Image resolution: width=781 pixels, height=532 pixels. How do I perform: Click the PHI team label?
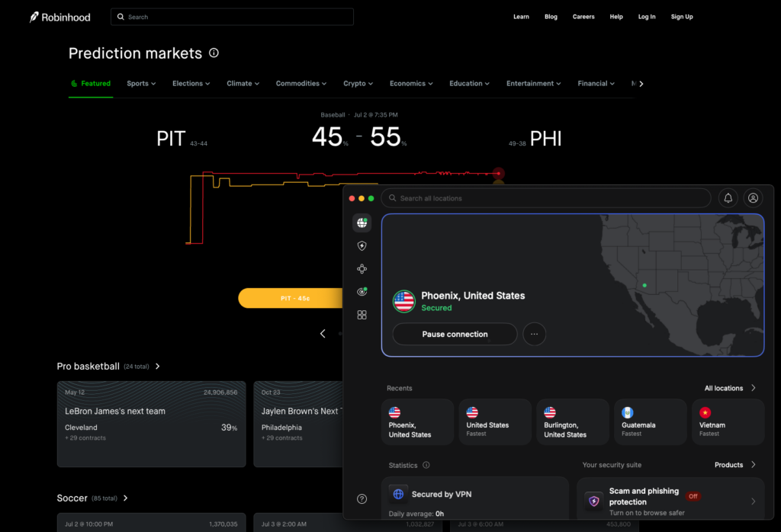click(x=545, y=139)
